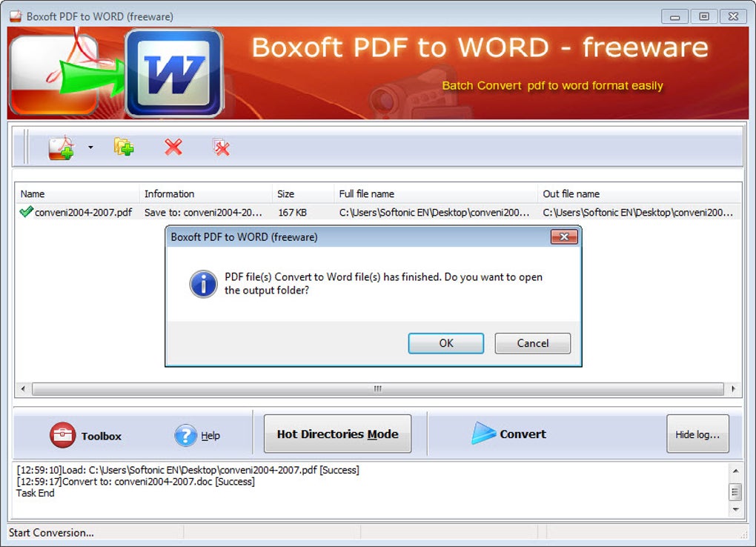Click the toolbar grip handle
This screenshot has width=756, height=547.
pyautogui.click(x=26, y=147)
